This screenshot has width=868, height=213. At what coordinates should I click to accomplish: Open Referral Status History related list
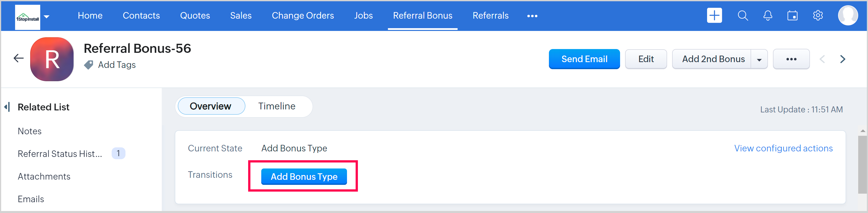click(60, 154)
